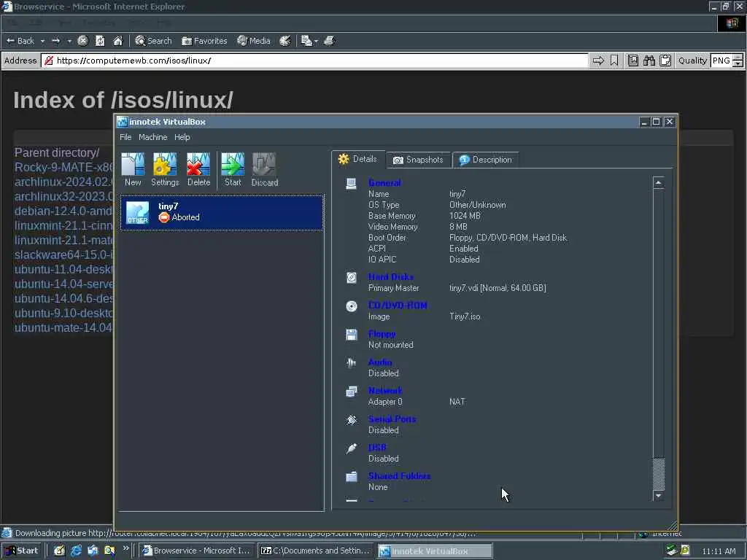Click details panel scroll down arrow
The width and height of the screenshot is (747, 560).
[659, 496]
